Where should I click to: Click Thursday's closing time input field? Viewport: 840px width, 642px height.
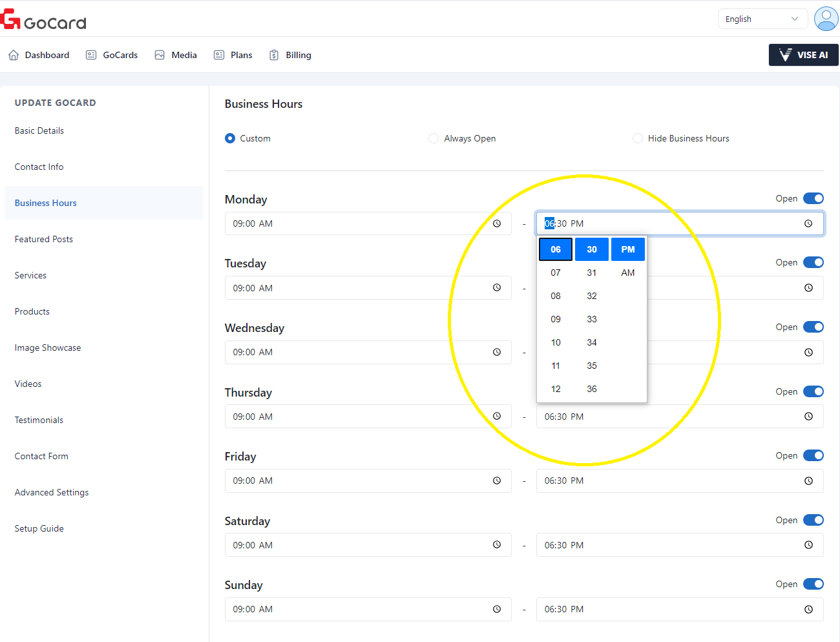[x=666, y=417]
